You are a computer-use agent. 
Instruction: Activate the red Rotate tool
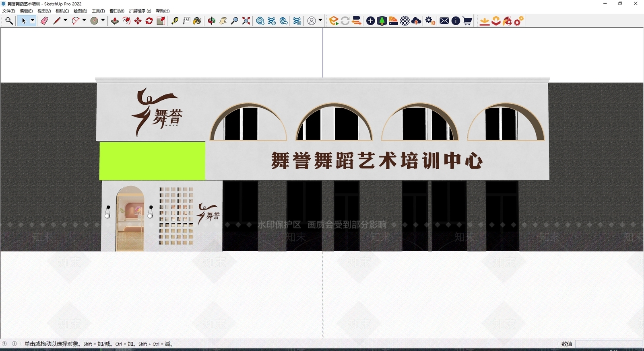pos(149,21)
